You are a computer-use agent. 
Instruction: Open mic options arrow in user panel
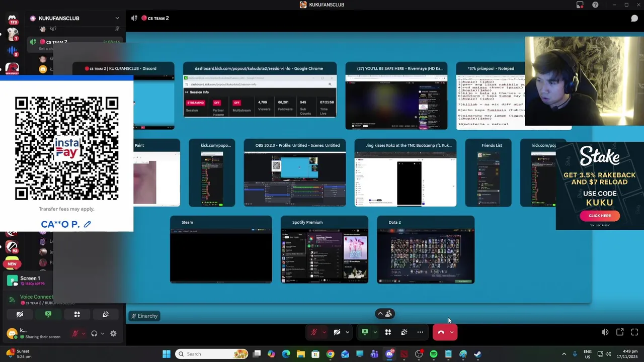84,333
